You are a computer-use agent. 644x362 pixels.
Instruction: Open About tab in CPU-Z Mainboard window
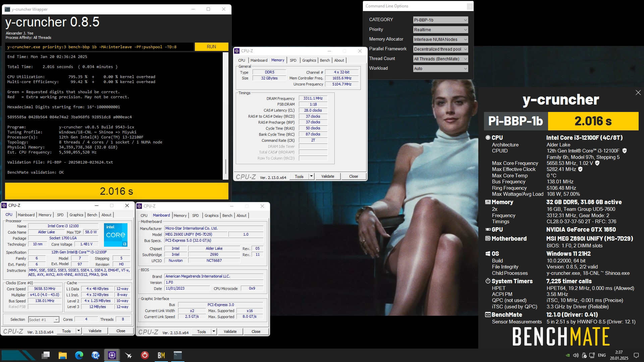pos(241,216)
